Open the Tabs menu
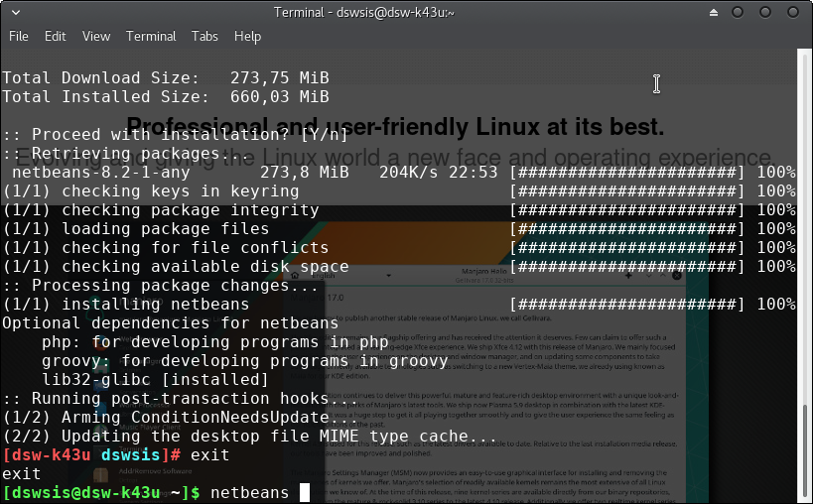 [x=204, y=36]
